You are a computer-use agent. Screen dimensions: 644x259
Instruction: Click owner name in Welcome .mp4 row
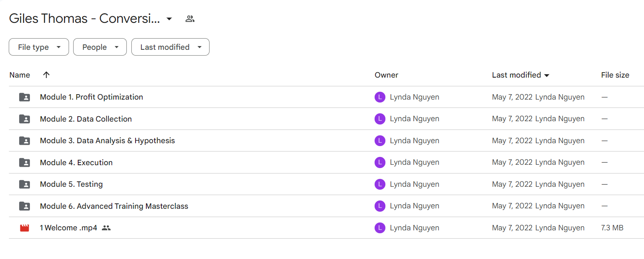pyautogui.click(x=415, y=228)
